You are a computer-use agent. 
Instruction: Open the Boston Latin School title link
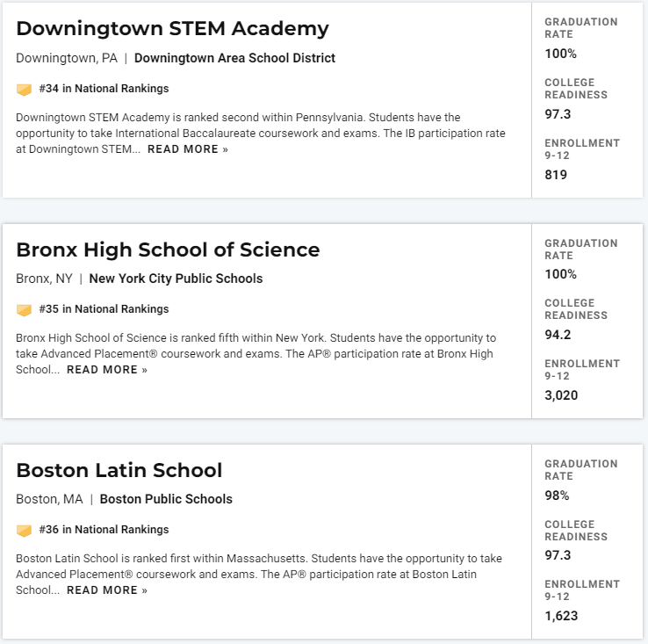tap(119, 470)
